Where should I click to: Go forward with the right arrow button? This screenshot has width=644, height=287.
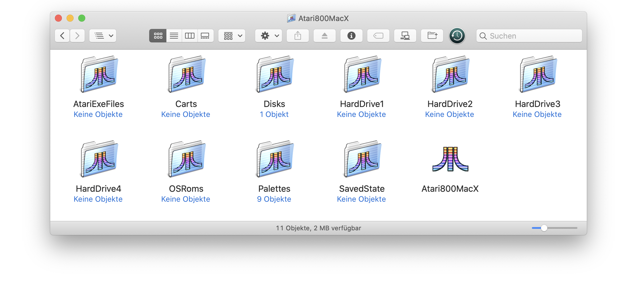(x=77, y=36)
